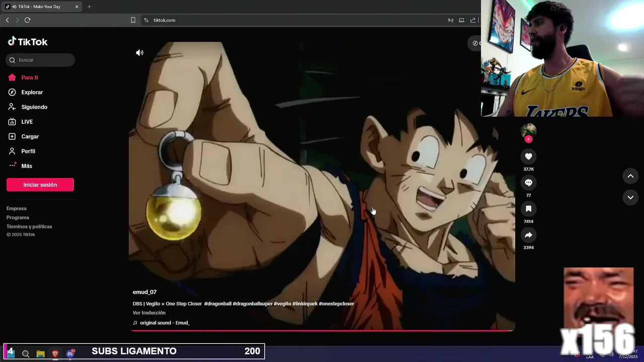The width and height of the screenshot is (644, 362).
Task: Click the #dragonballsuper hashtag
Action: point(253,304)
